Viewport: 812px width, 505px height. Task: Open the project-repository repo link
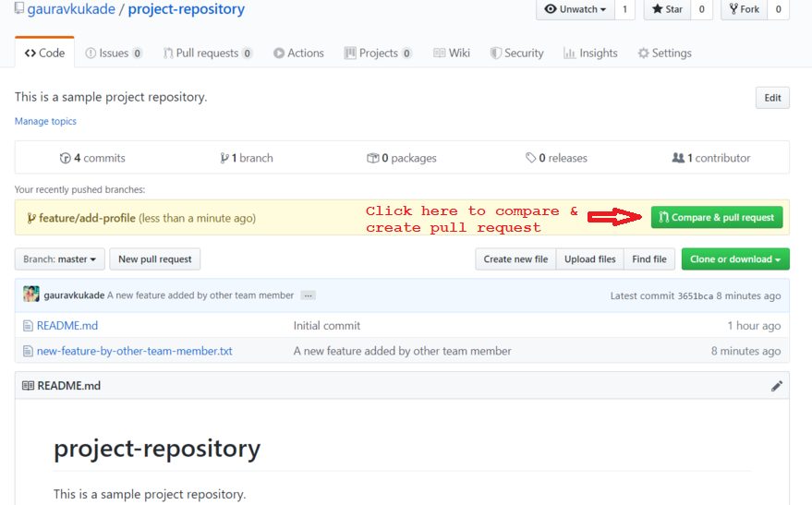(x=186, y=9)
